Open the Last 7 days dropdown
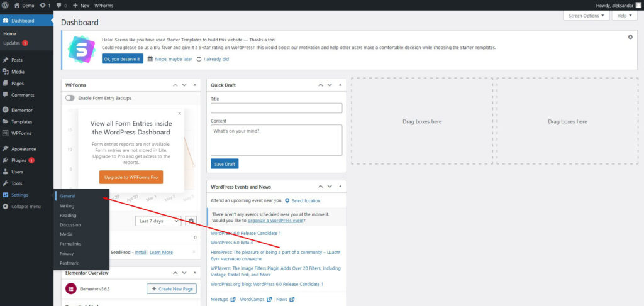 click(x=158, y=221)
